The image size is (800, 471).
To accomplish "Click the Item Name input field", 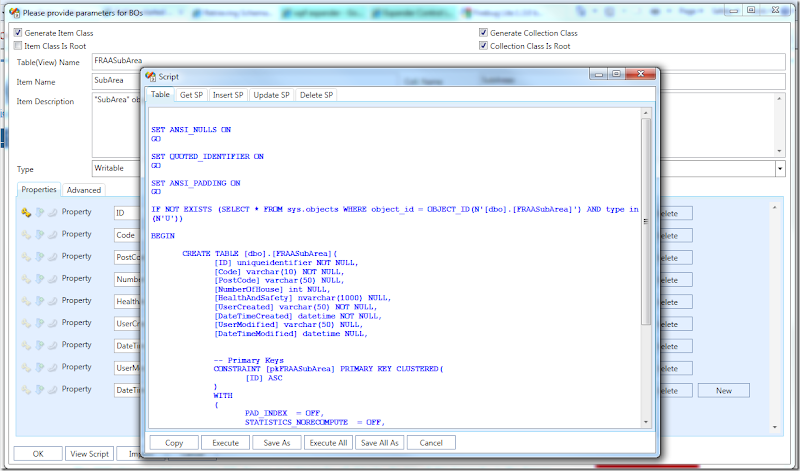I will click(115, 81).
